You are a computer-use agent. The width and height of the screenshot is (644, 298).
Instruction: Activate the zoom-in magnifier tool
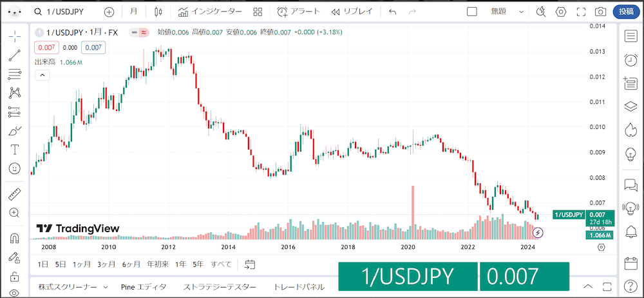15,212
